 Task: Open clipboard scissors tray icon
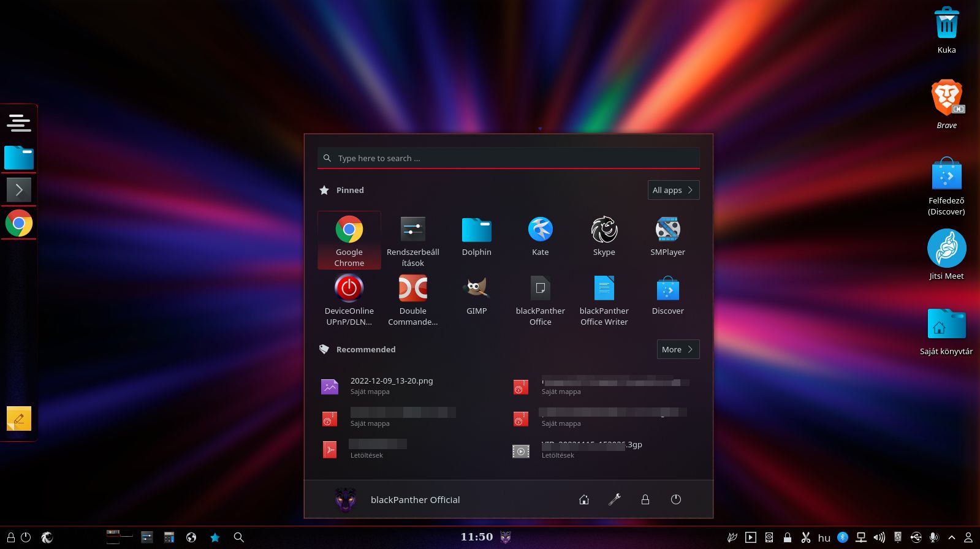tap(806, 537)
